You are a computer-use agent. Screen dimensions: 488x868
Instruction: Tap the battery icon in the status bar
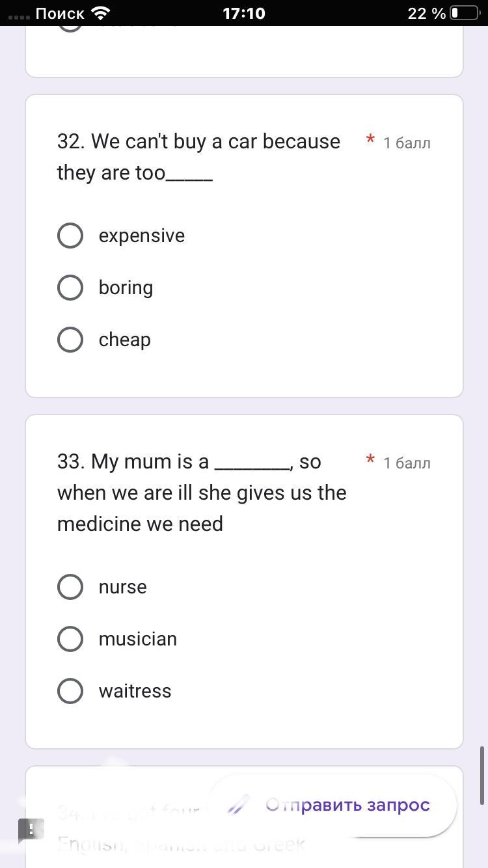pyautogui.click(x=465, y=13)
